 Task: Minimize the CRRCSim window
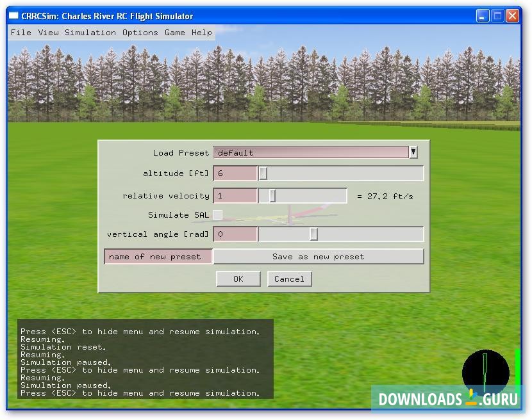(482, 16)
